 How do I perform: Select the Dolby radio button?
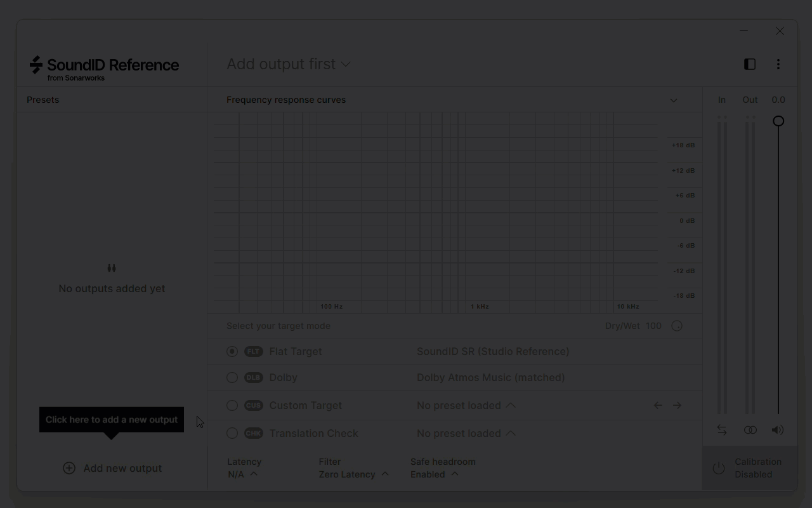(x=232, y=377)
